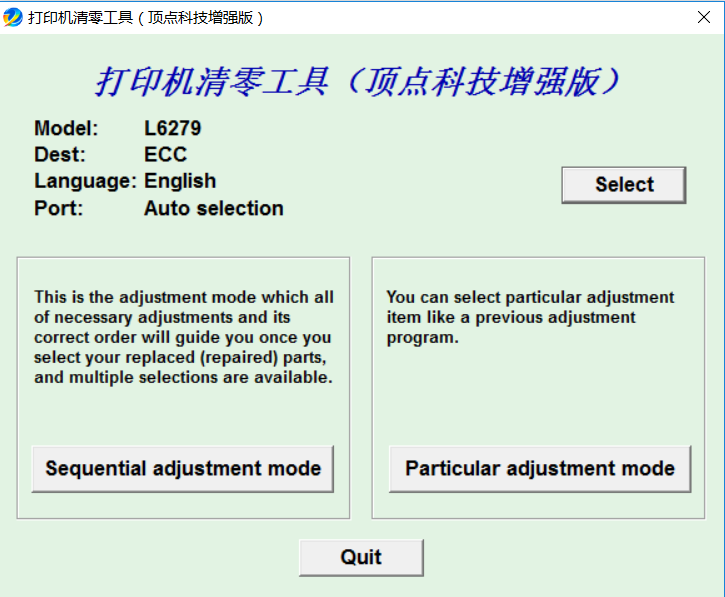Viewport: 725px width, 597px height.
Task: Click the Auto selection port value
Action: point(213,208)
